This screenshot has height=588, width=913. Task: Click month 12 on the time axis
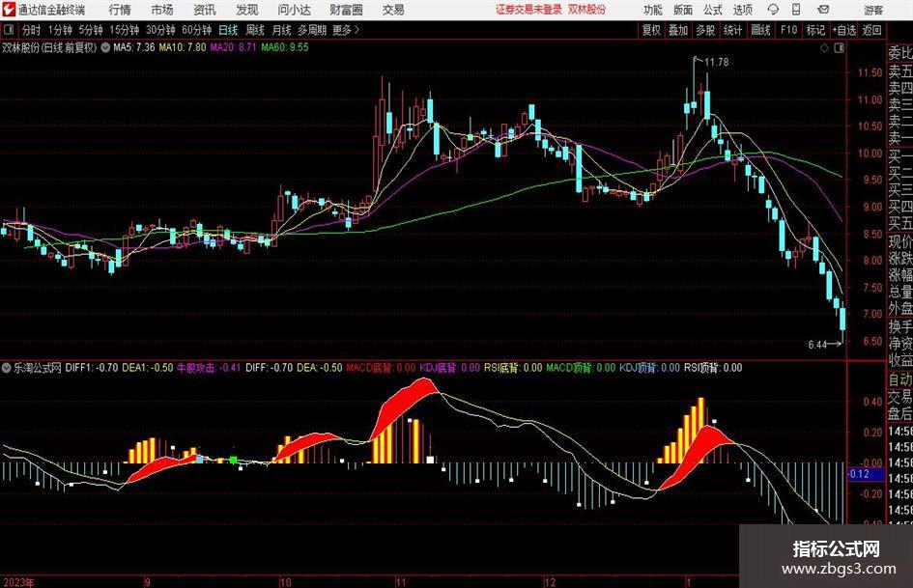[x=551, y=582]
